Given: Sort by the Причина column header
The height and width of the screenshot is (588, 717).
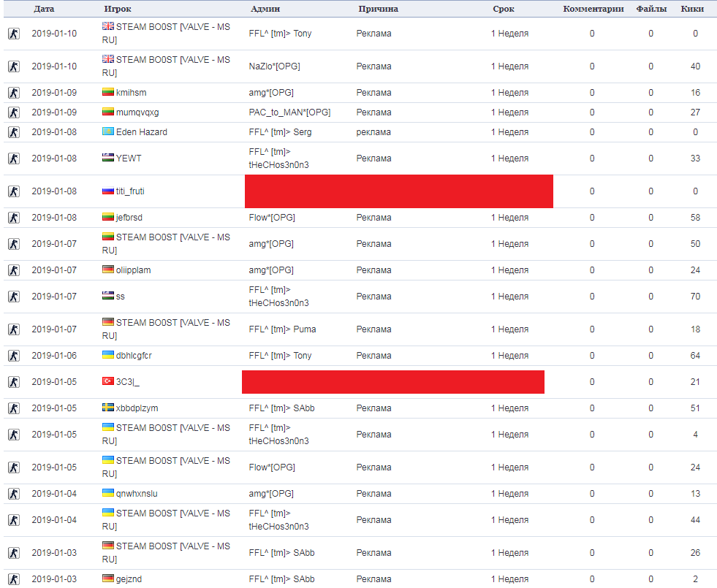Looking at the screenshot, I should point(378,9).
